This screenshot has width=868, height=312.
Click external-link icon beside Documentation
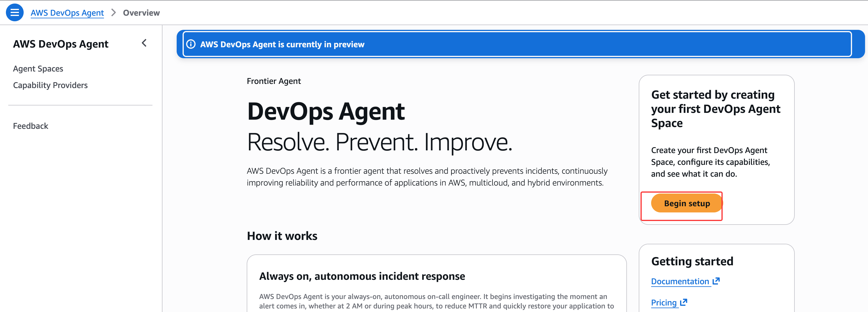[x=716, y=281]
